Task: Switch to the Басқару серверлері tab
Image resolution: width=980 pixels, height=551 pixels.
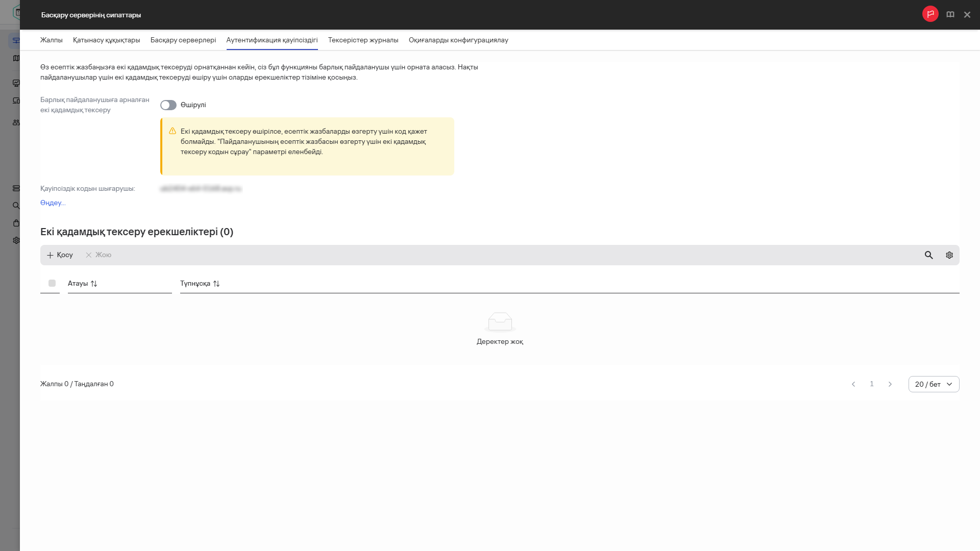Action: click(183, 40)
